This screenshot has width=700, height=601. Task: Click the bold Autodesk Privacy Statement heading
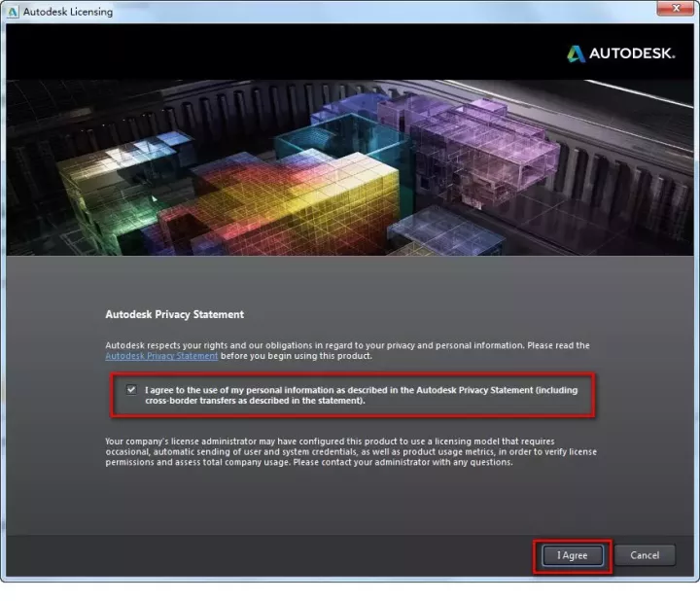tap(174, 315)
